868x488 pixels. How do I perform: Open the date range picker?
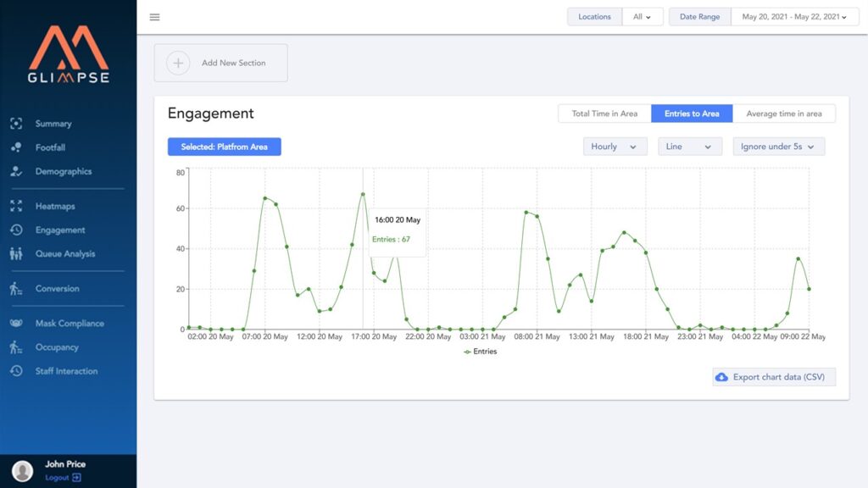794,17
